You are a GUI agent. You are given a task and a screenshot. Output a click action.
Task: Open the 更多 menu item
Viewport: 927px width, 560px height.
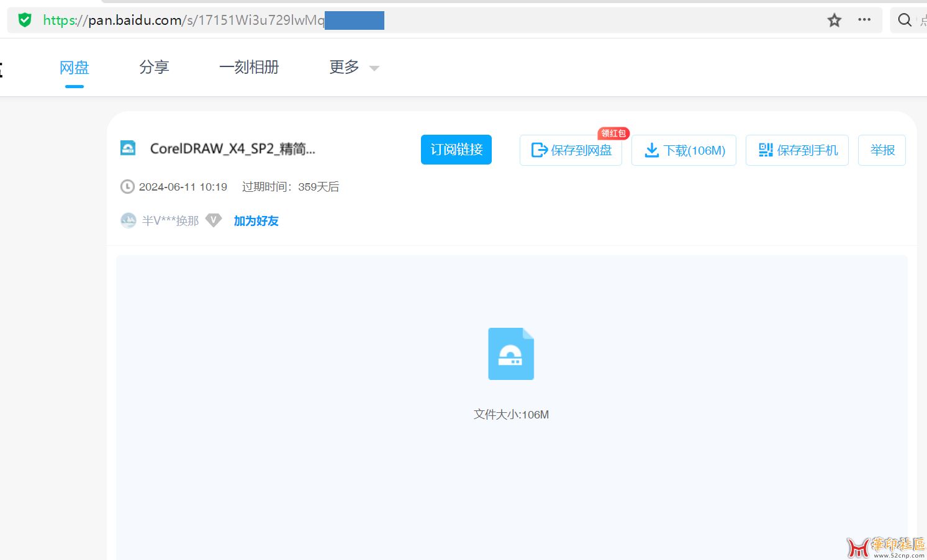[x=345, y=67]
